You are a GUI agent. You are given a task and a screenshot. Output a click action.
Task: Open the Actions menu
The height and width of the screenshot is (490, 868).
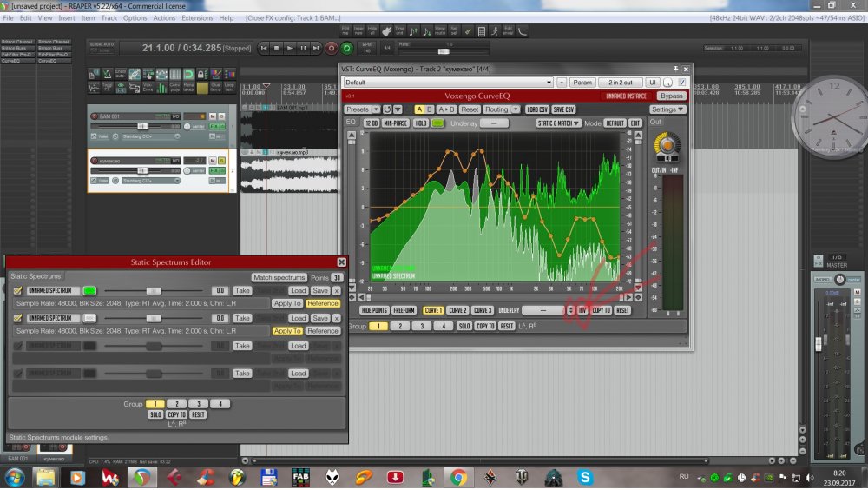tap(164, 17)
